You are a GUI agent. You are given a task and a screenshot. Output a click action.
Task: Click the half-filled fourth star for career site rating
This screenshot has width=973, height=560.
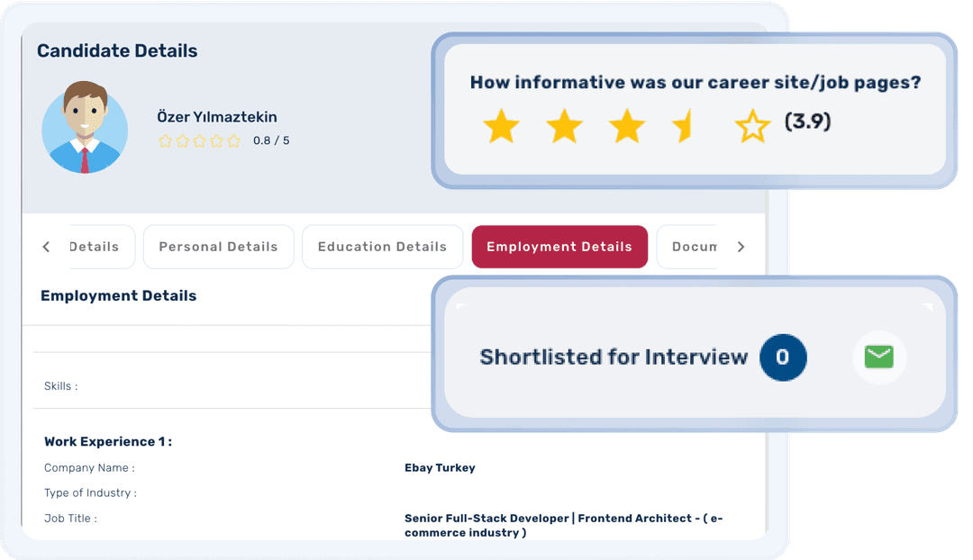tap(685, 126)
